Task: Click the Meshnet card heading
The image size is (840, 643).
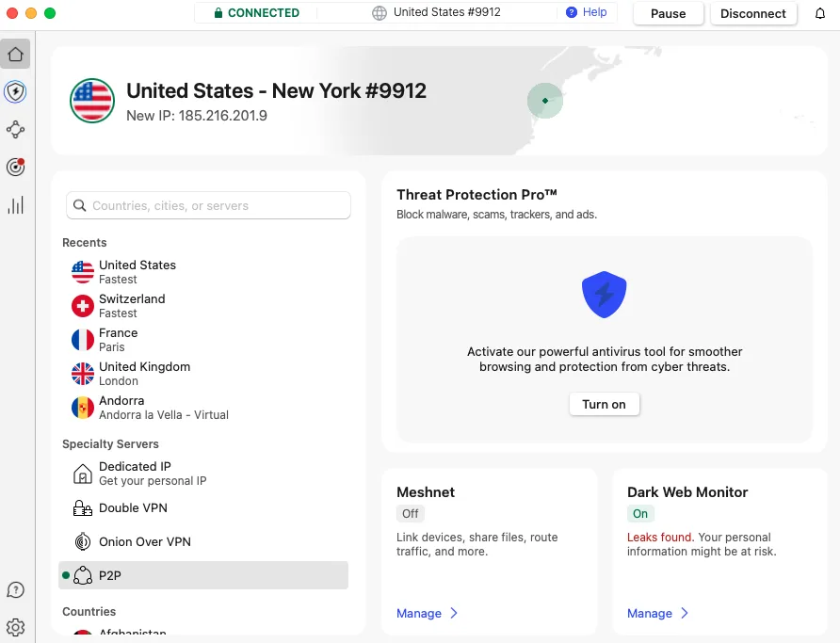Action: coord(426,492)
